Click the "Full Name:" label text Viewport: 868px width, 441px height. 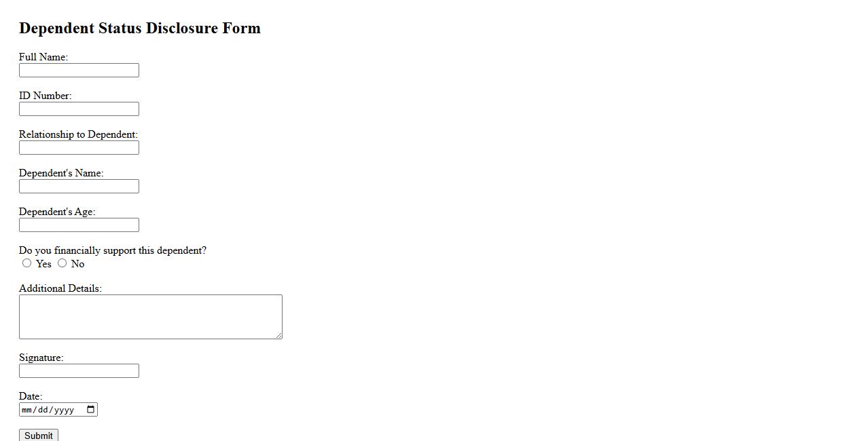pyautogui.click(x=43, y=57)
